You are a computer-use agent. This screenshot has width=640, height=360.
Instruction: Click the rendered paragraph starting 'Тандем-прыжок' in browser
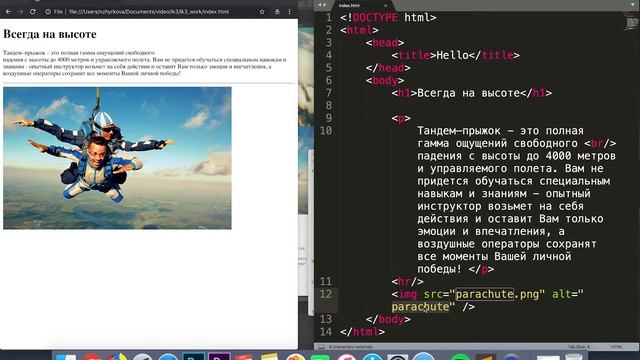pos(144,63)
